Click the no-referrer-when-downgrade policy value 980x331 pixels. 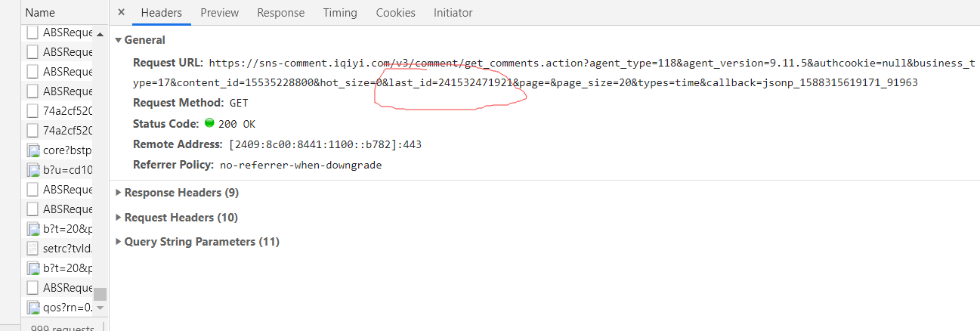pyautogui.click(x=301, y=165)
